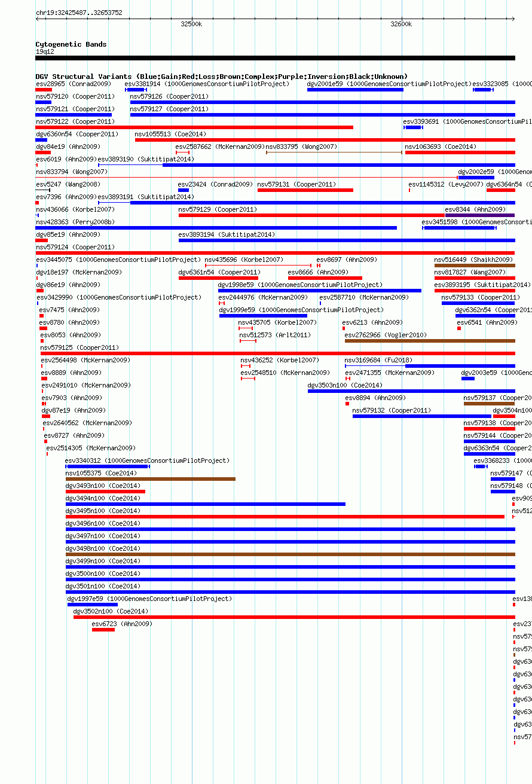Image resolution: width=532 pixels, height=784 pixels.
Task: Select nsv1055375 (Coe2014) label
Action: (x=101, y=473)
